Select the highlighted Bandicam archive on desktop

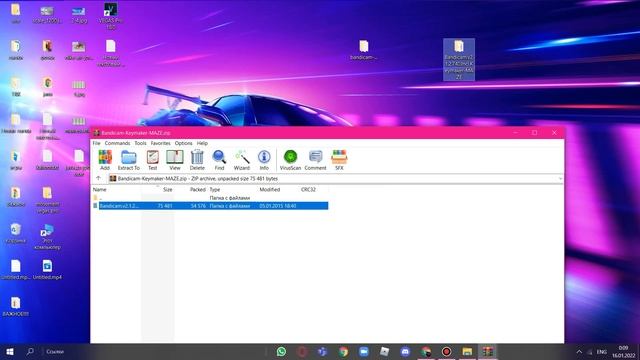tap(459, 60)
